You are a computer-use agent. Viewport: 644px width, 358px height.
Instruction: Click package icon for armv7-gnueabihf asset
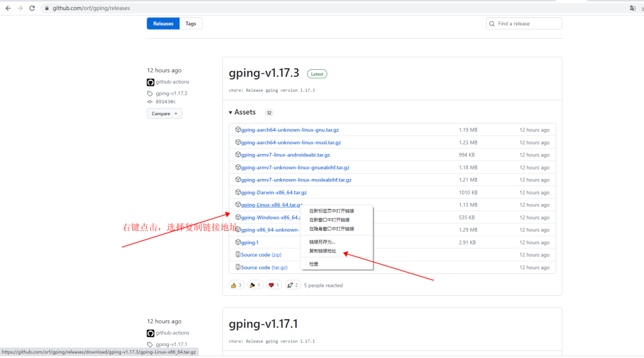[238, 167]
